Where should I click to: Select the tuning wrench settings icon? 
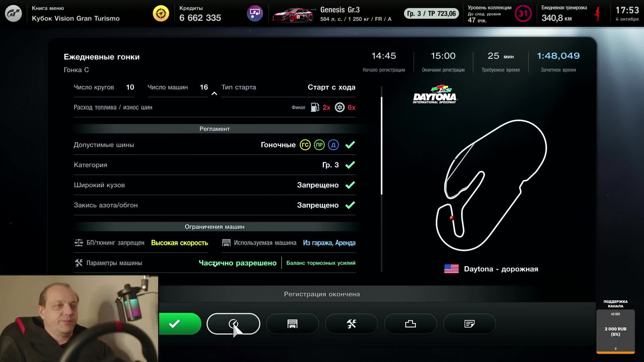(x=351, y=324)
